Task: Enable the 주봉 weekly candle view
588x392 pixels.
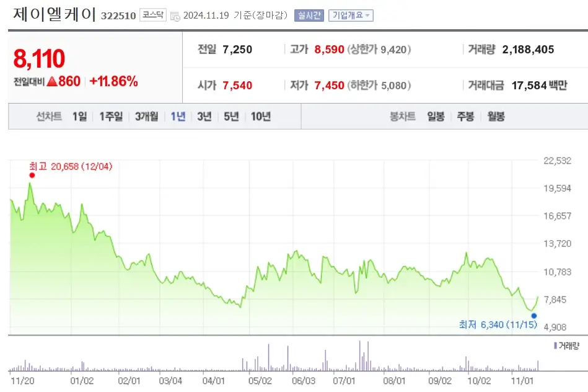Action: point(464,116)
